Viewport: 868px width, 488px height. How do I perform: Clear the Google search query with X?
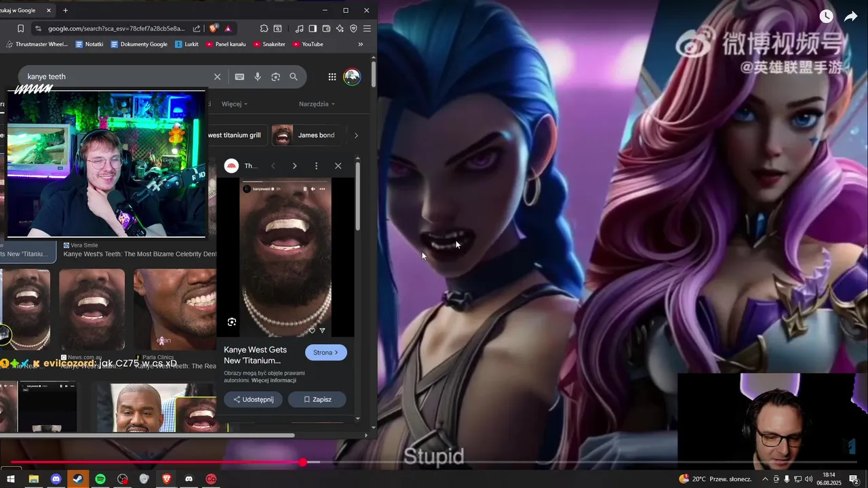click(x=217, y=77)
